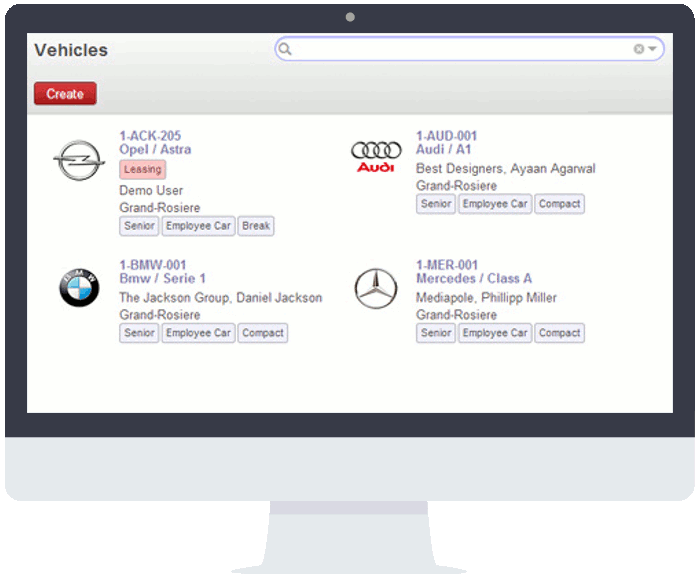Screen dimensions: 700x578
Task: Click the Senior tag on BMW card
Action: click(x=139, y=333)
